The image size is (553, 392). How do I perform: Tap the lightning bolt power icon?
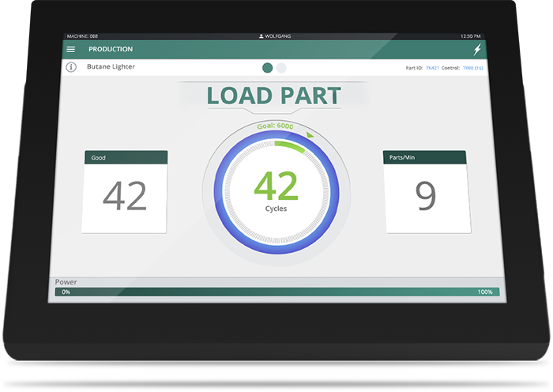point(476,49)
